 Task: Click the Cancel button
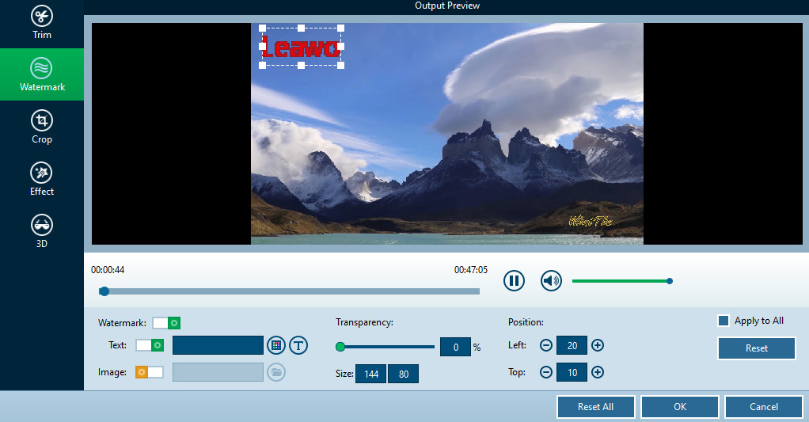tap(764, 407)
